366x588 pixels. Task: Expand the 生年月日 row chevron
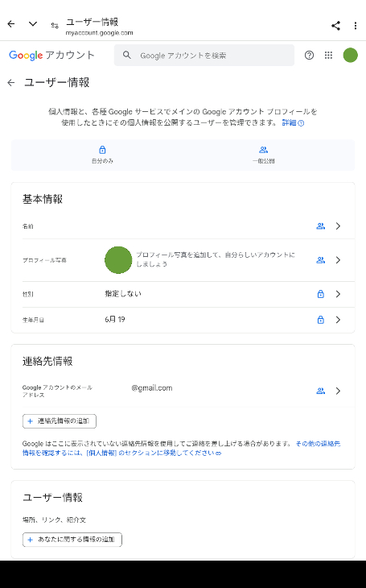click(x=338, y=320)
